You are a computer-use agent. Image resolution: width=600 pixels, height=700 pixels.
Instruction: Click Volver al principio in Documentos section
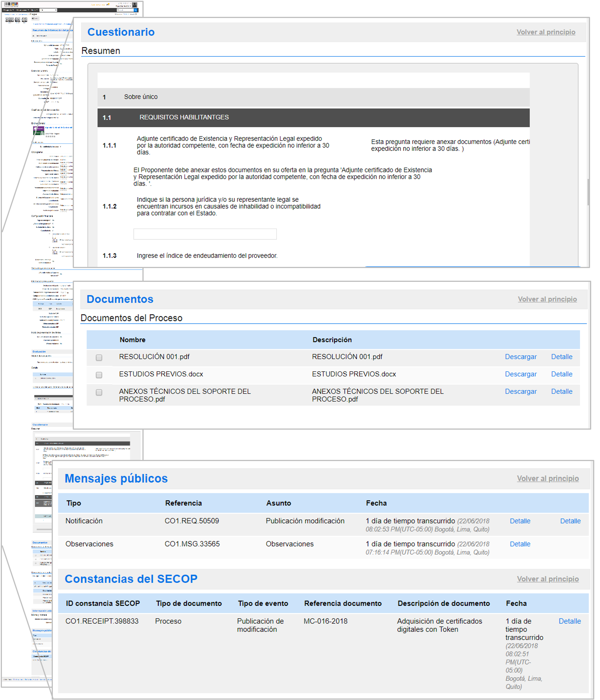pos(547,299)
